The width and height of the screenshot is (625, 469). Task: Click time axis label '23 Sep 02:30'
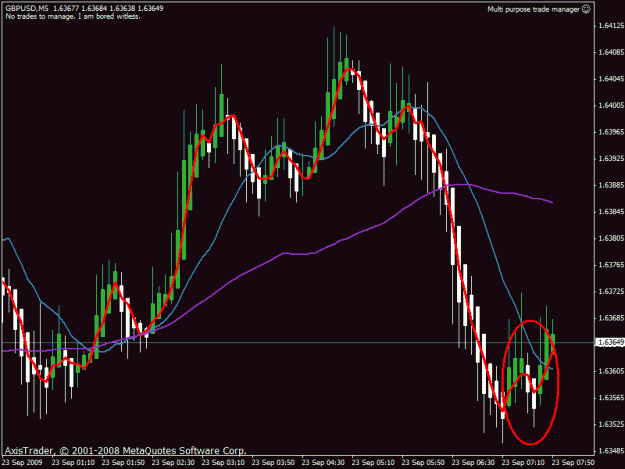(173, 463)
